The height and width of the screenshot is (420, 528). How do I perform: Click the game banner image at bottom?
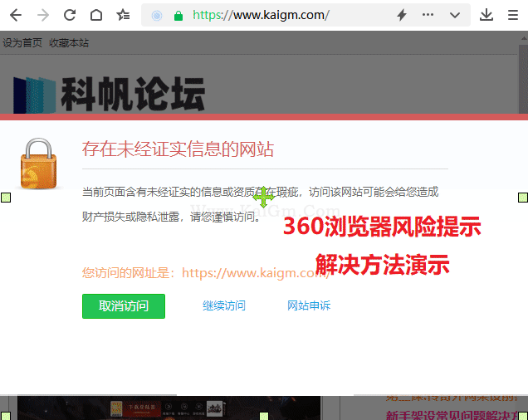point(169,408)
